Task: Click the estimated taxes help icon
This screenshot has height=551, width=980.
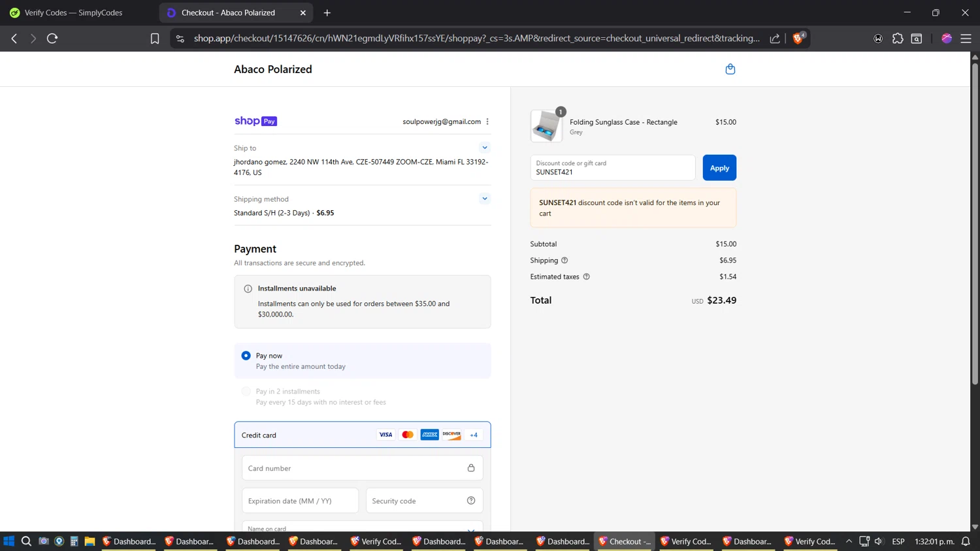Action: [x=586, y=277]
